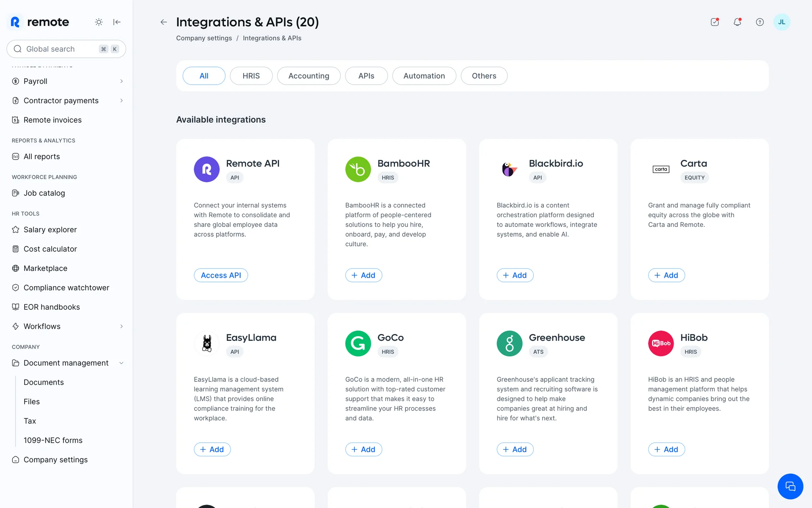Click the Company settings breadcrumb link
Viewport: 812px width, 508px height.
pyautogui.click(x=204, y=38)
